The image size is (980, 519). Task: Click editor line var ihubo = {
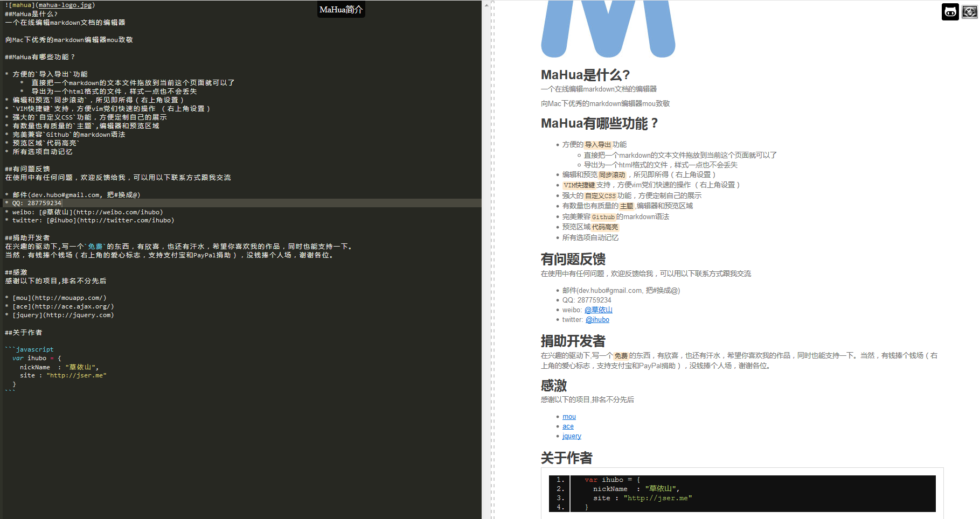[37, 358]
